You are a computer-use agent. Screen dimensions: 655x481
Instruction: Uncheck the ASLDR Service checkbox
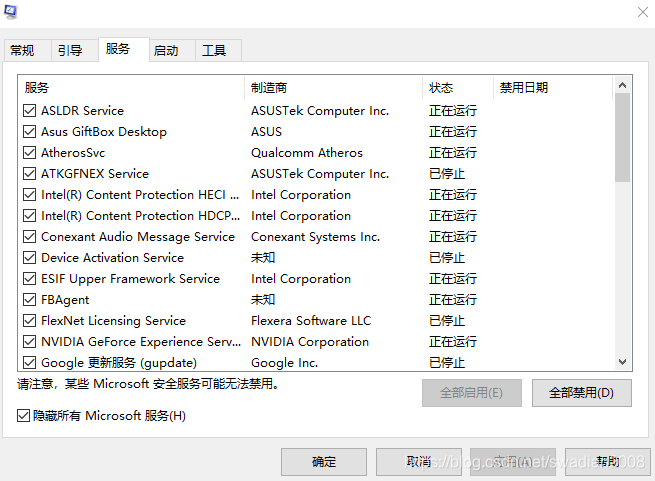tap(29, 111)
